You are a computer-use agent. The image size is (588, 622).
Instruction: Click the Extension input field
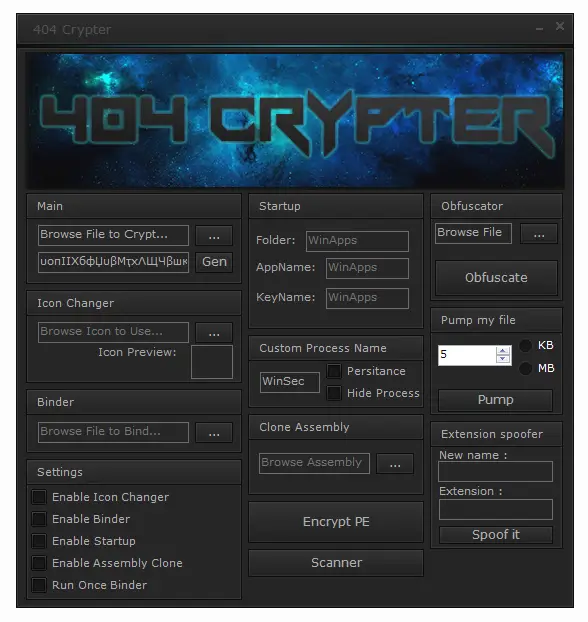coord(496,509)
